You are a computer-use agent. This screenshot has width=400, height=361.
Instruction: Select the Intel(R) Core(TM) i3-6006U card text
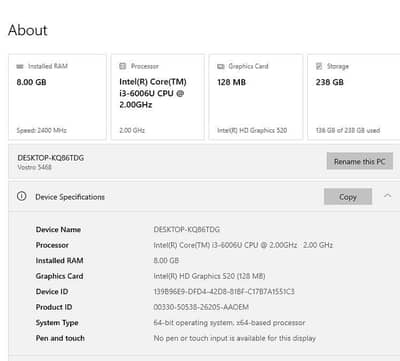pyautogui.click(x=153, y=93)
